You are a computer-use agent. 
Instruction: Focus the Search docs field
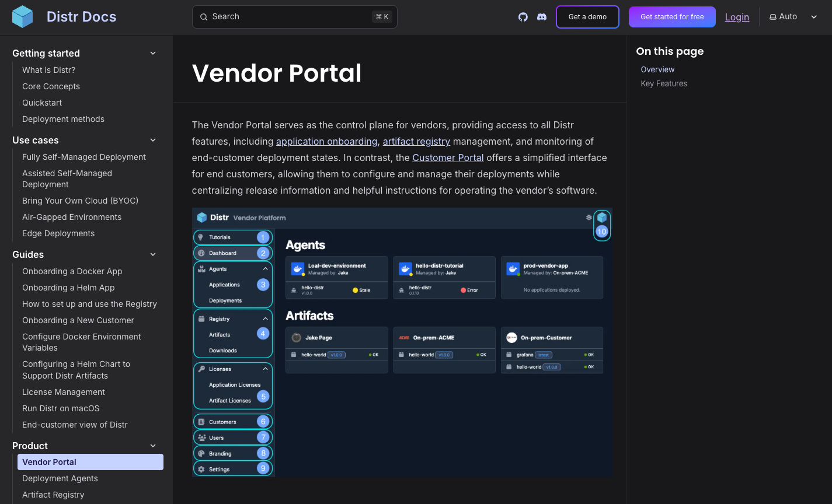[x=295, y=17]
